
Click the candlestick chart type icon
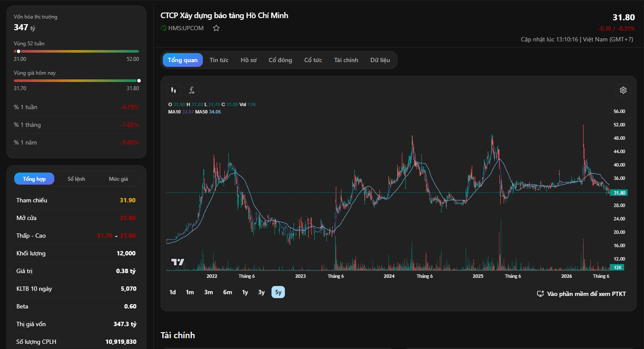174,90
